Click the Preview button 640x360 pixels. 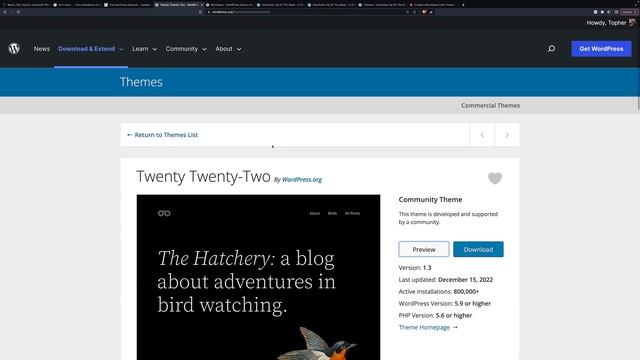(x=424, y=249)
